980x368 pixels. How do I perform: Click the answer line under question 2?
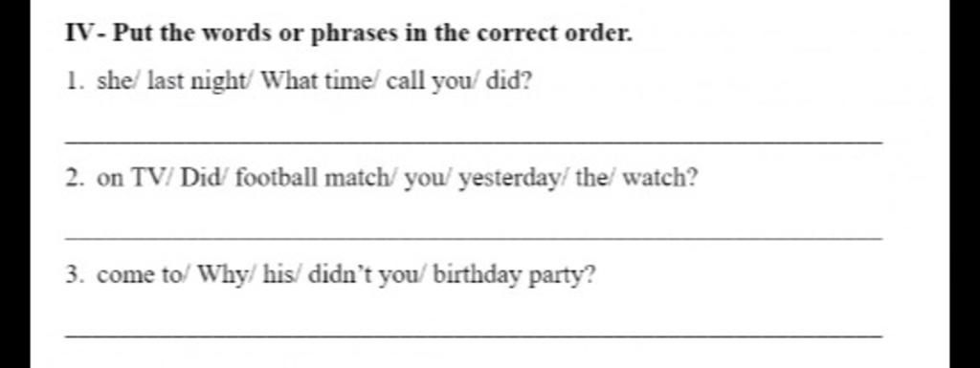click(474, 239)
